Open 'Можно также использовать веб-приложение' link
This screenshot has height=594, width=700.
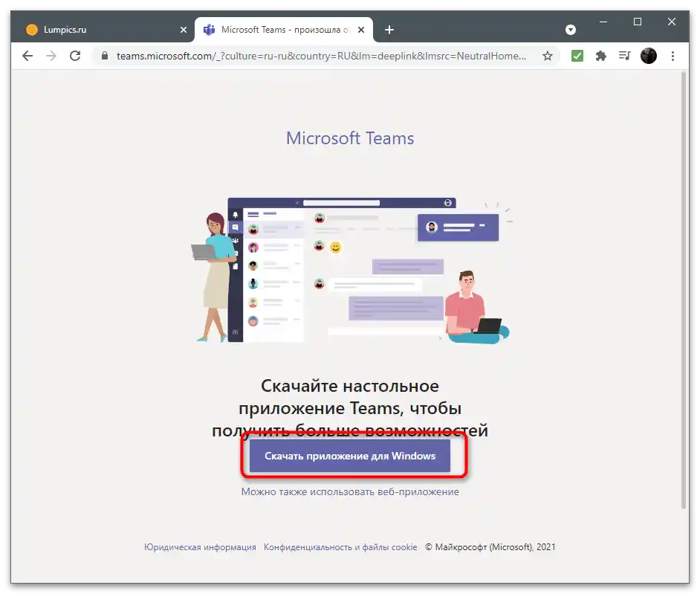tap(350, 491)
